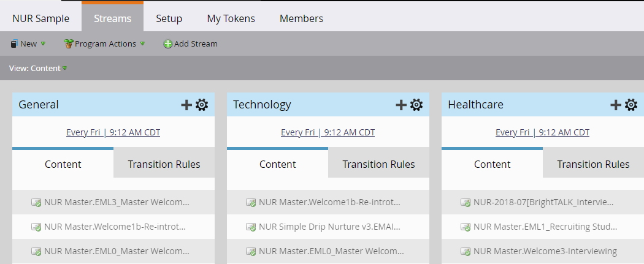This screenshot has height=264, width=644.
Task: Go to the Members tab
Action: coord(302,19)
